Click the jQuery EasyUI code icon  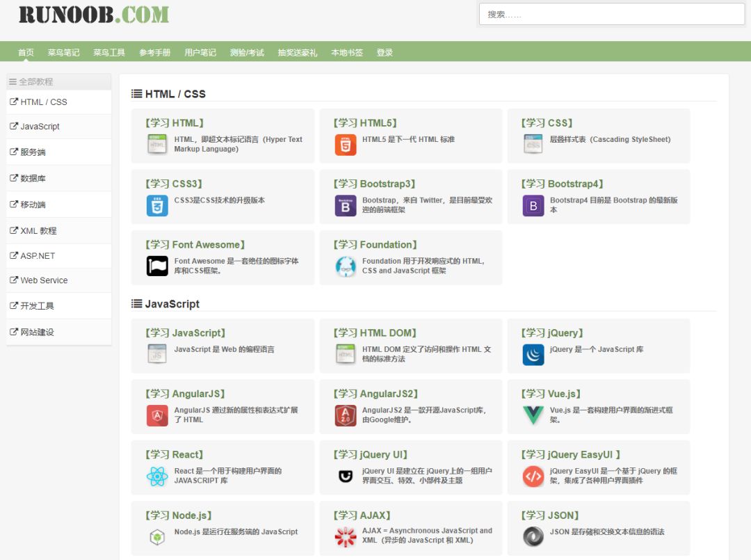533,476
